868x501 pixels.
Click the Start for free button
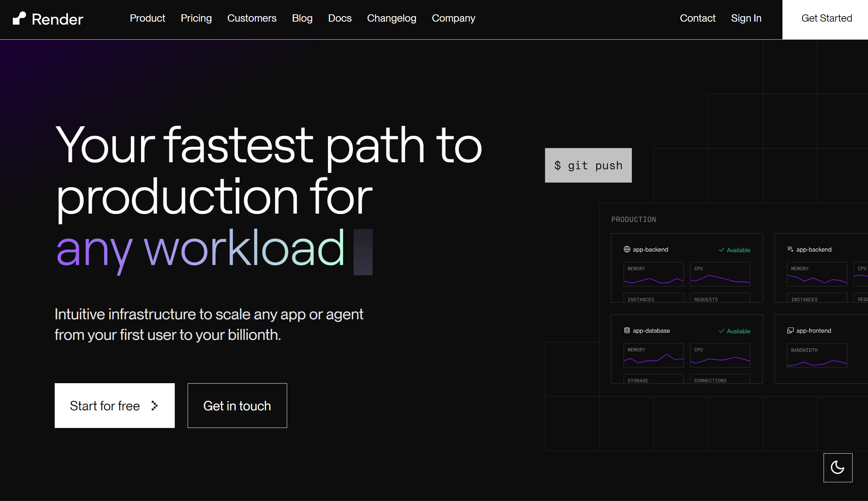tap(115, 406)
